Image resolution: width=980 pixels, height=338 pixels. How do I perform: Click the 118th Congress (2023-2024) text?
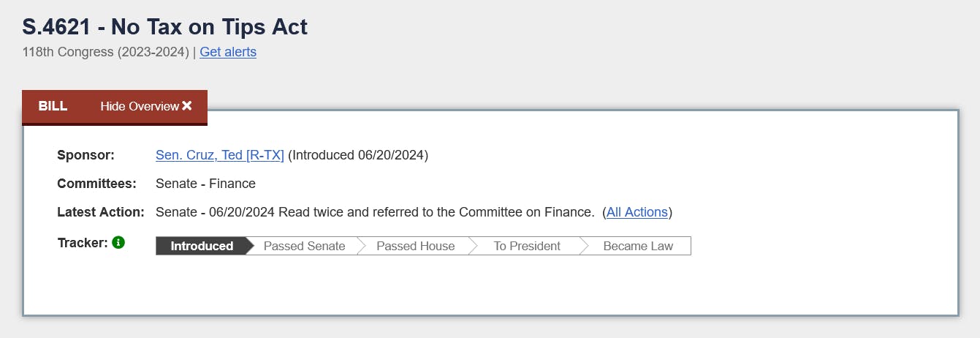coord(105,52)
